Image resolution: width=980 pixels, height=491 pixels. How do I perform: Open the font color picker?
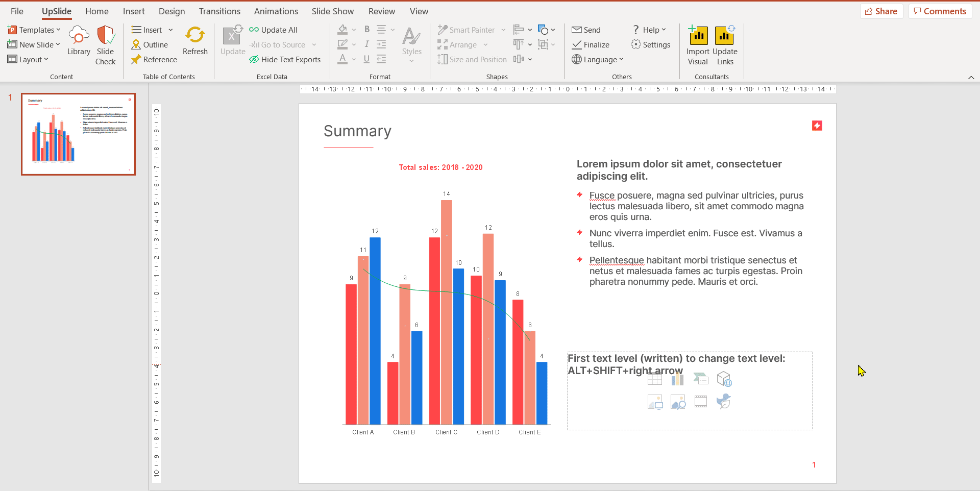click(x=342, y=59)
